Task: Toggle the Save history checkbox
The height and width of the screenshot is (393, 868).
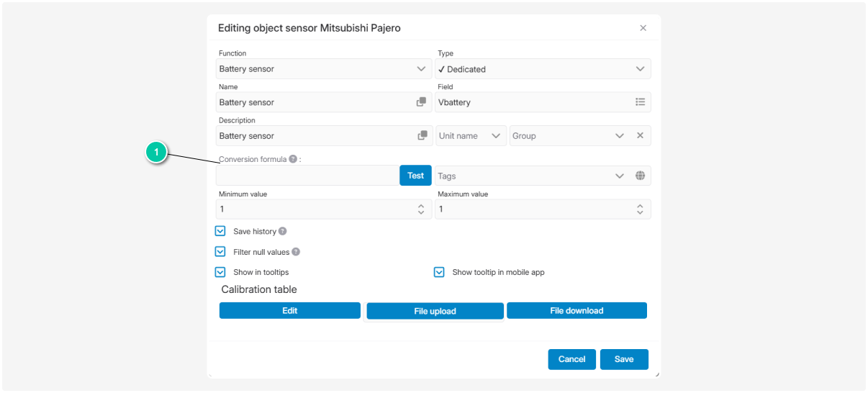Action: pyautogui.click(x=221, y=232)
